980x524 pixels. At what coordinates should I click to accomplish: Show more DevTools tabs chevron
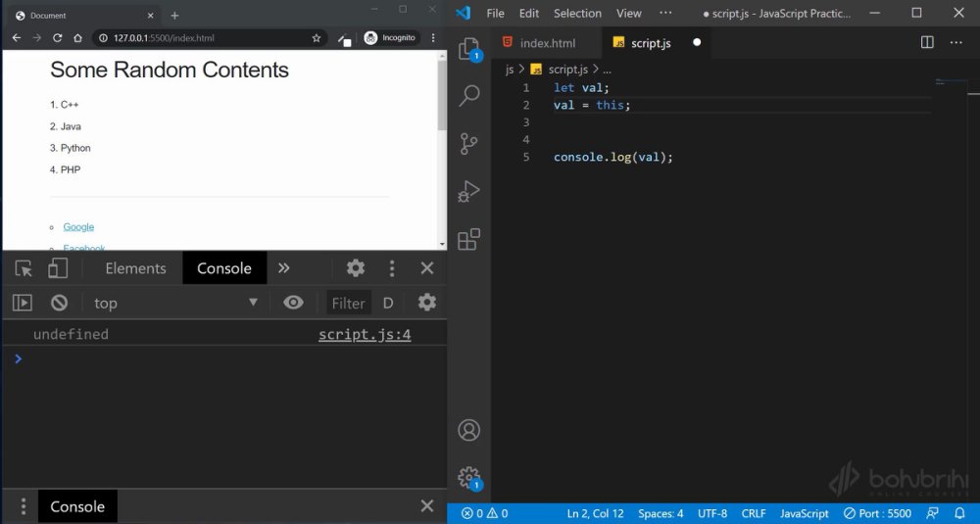coord(284,268)
